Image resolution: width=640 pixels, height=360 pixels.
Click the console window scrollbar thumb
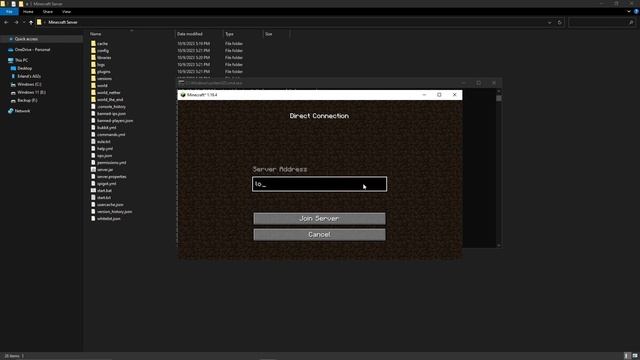click(499, 98)
